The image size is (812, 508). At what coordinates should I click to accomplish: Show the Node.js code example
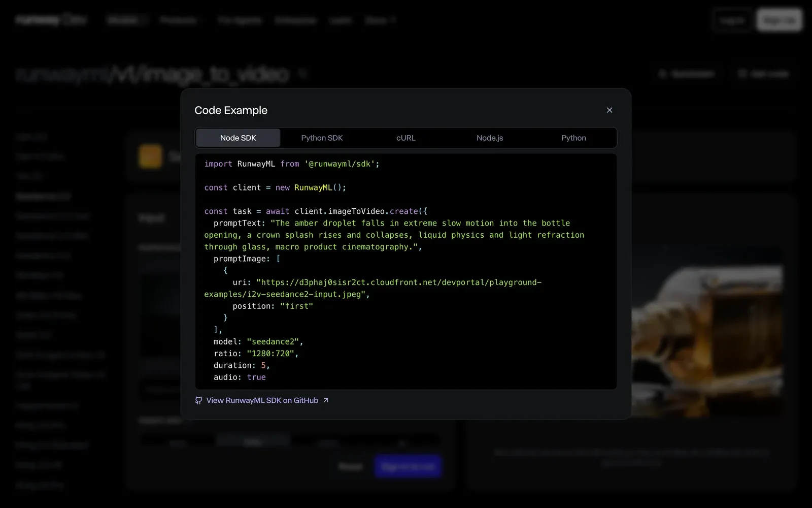(490, 138)
